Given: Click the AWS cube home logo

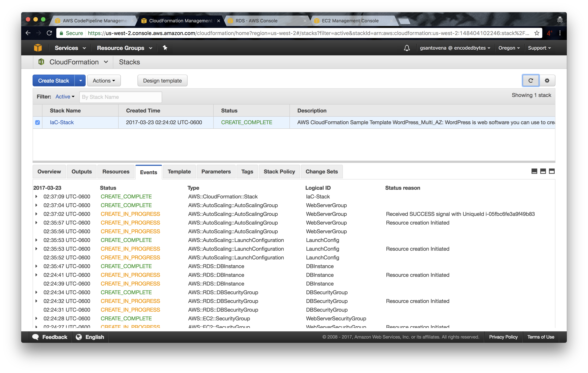Looking at the screenshot, I should pyautogui.click(x=38, y=48).
